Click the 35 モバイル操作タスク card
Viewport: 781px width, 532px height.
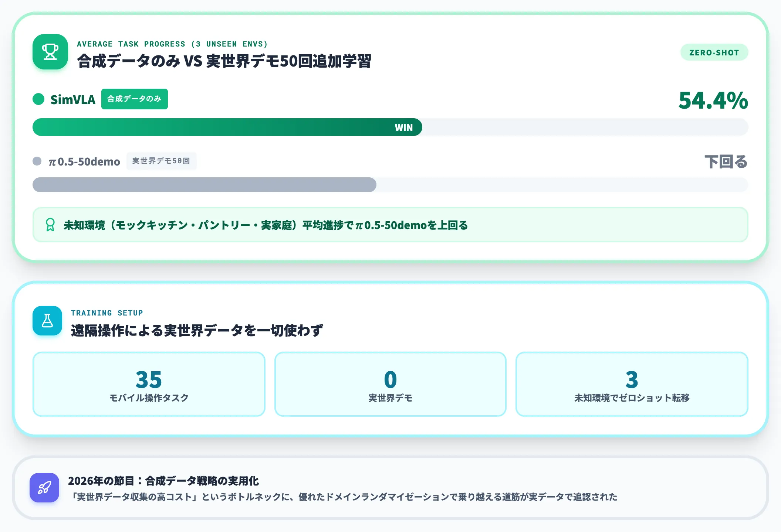(x=149, y=384)
